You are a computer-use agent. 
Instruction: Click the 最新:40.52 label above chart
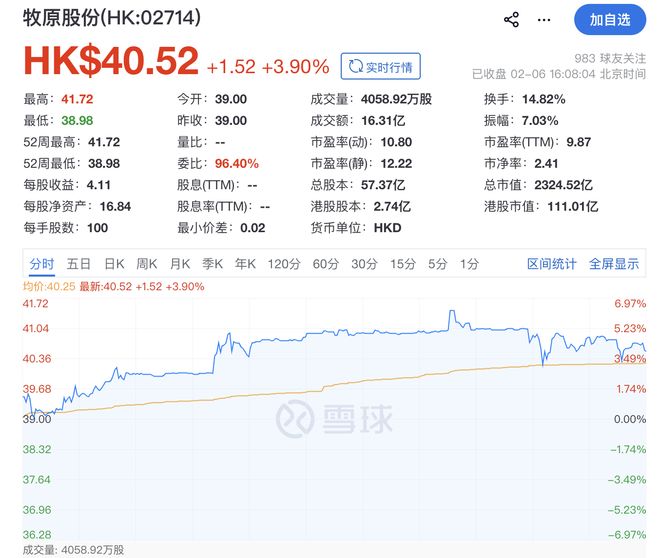(x=106, y=287)
